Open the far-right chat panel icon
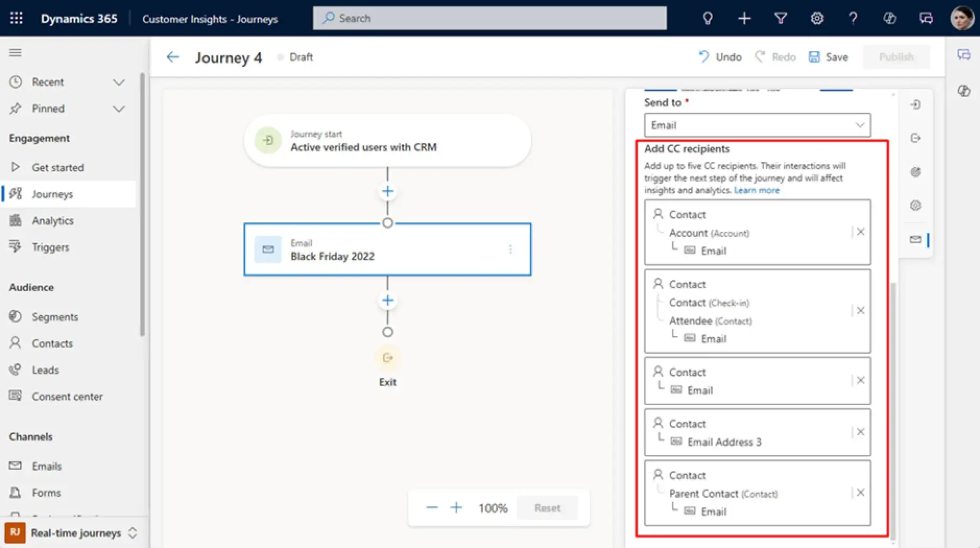 coord(964,55)
